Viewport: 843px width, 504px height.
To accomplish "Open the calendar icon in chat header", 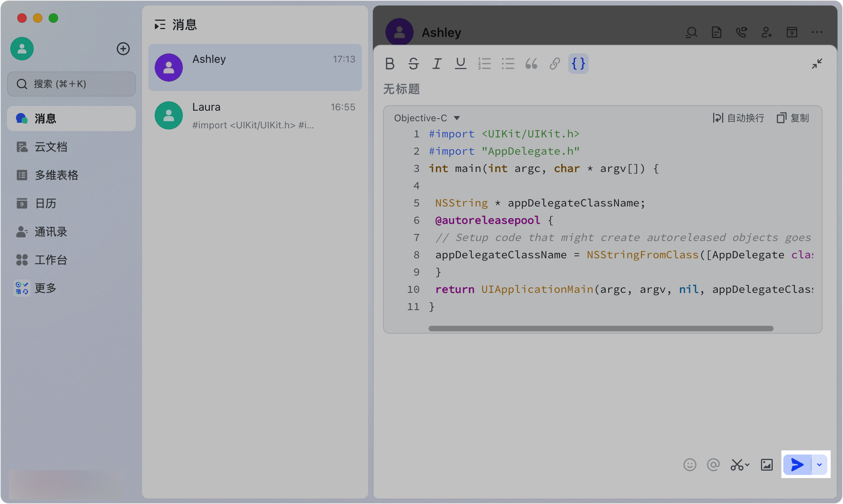I will (792, 33).
